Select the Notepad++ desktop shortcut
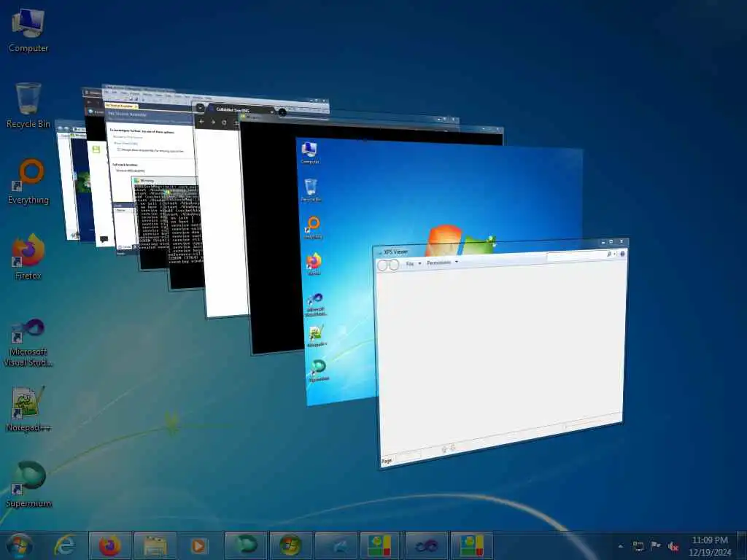747x560 pixels. coord(28,410)
